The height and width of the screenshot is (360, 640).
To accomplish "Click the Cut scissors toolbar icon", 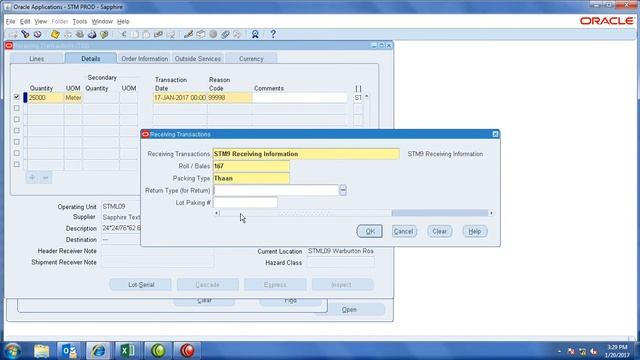I will point(123,34).
